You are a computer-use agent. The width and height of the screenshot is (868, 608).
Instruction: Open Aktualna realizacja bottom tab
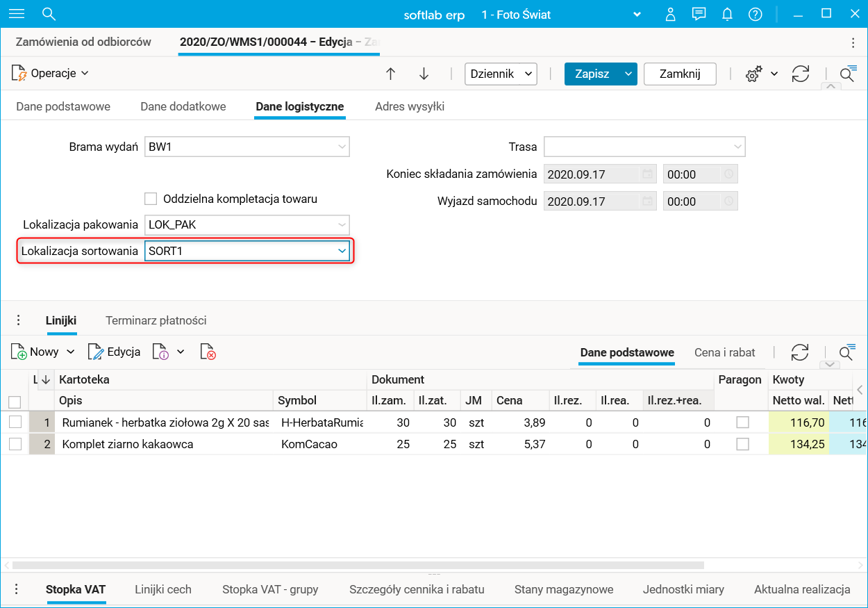coord(802,589)
